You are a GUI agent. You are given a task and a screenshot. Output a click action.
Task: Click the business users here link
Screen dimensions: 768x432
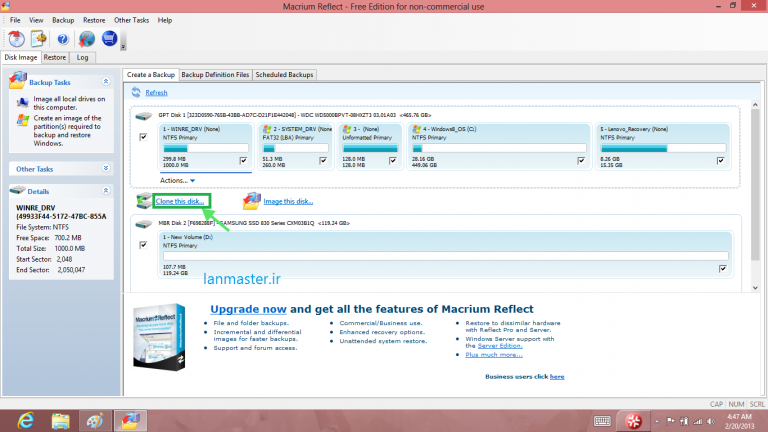557,377
